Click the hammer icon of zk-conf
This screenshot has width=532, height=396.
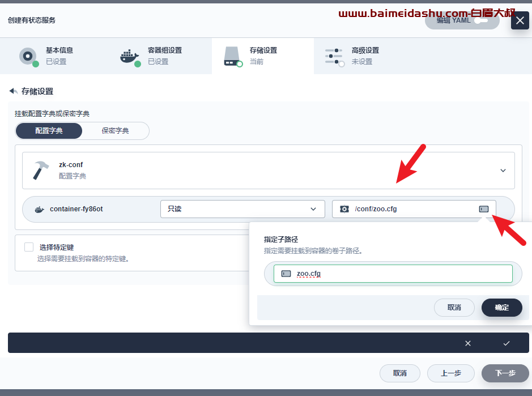click(41, 170)
